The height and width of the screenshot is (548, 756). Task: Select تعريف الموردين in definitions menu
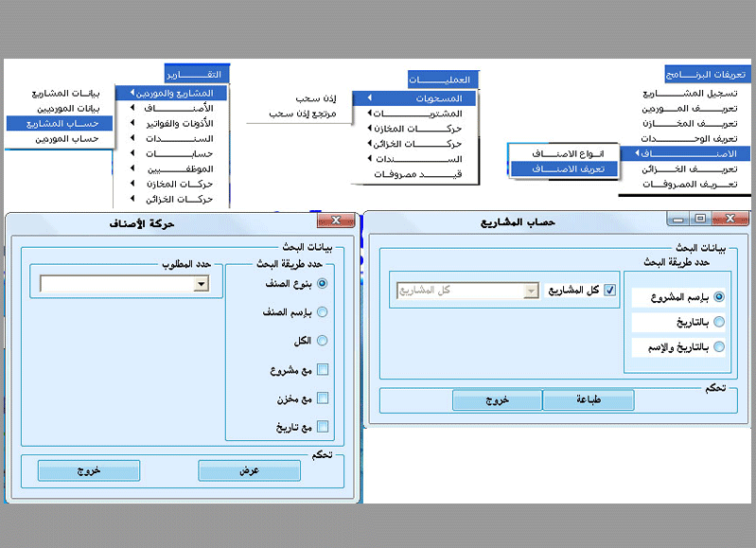[x=685, y=109]
